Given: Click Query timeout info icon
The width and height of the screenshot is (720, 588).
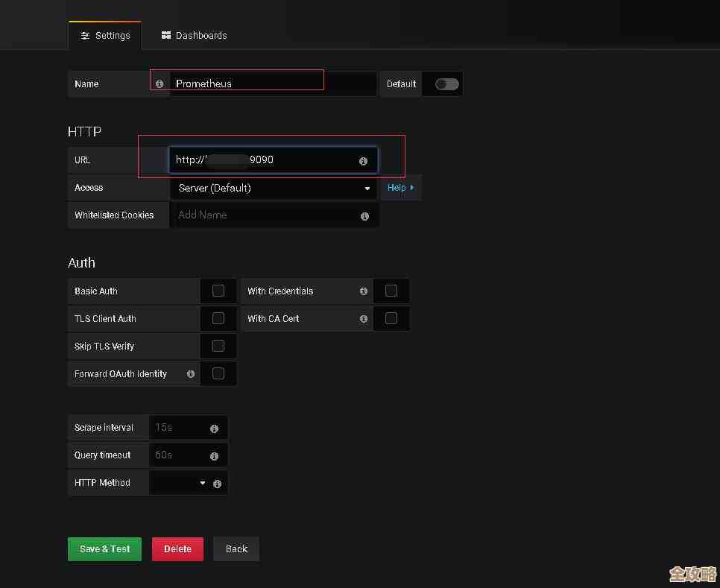Looking at the screenshot, I should [x=214, y=456].
